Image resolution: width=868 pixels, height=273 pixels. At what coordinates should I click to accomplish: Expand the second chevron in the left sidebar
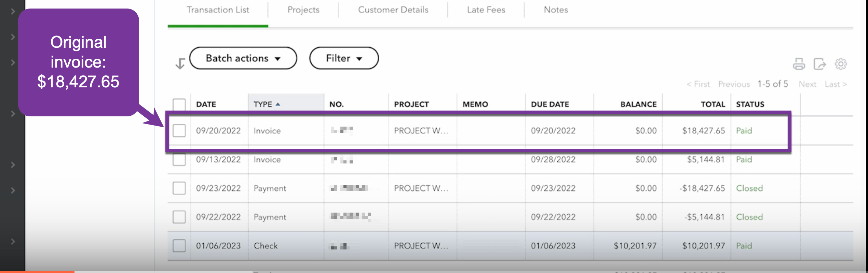click(13, 37)
